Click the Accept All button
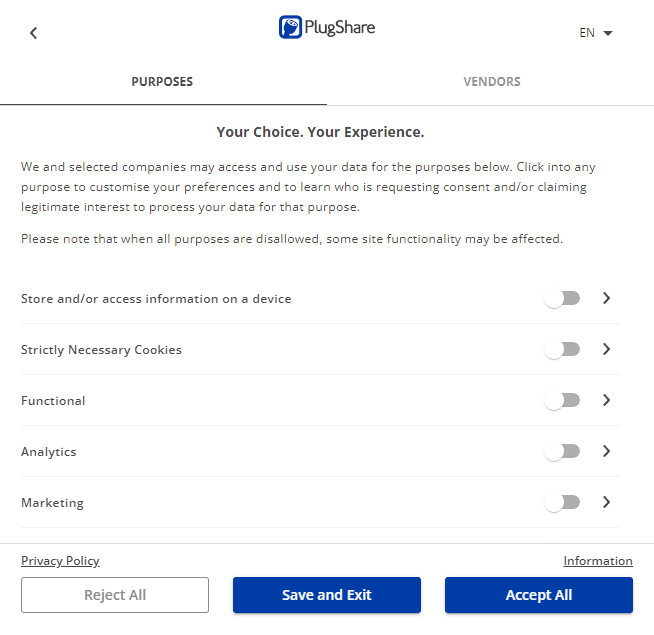The image size is (654, 635). [539, 595]
